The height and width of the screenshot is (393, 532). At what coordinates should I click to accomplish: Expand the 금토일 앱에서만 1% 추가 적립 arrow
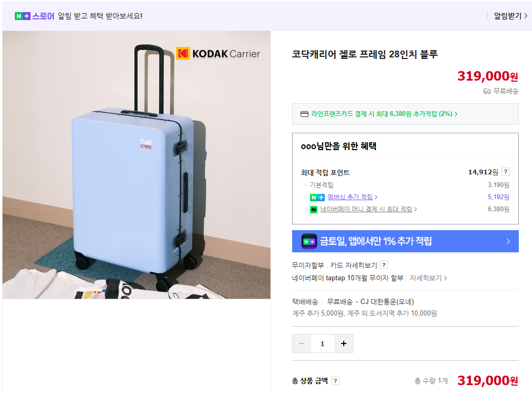tap(508, 241)
